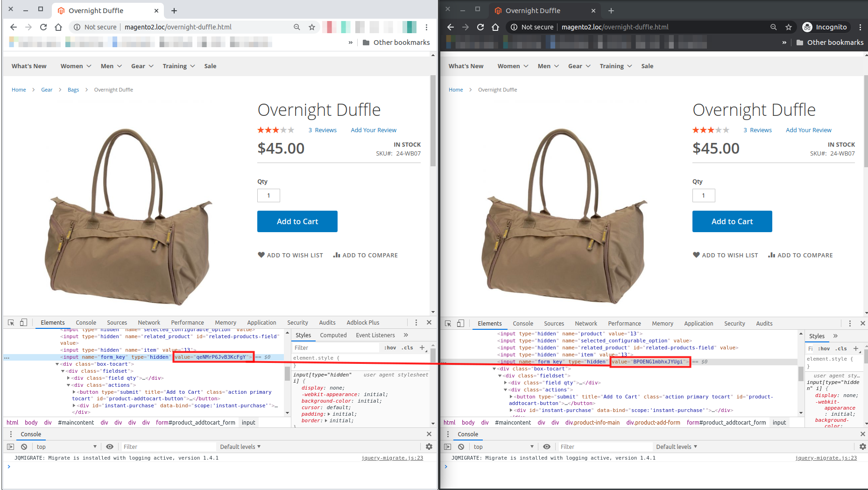Click Bags breadcrumb on left page
This screenshot has height=490, width=868.
tap(73, 90)
